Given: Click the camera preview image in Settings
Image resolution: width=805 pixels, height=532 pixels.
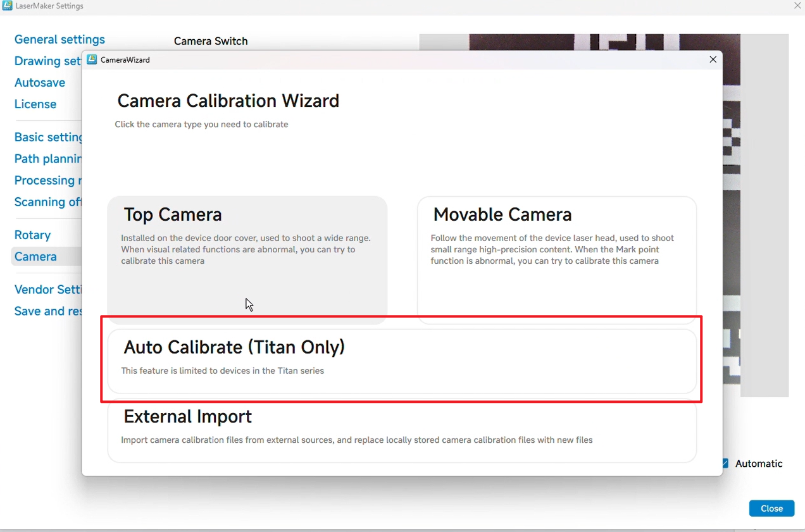Looking at the screenshot, I should tap(756, 215).
